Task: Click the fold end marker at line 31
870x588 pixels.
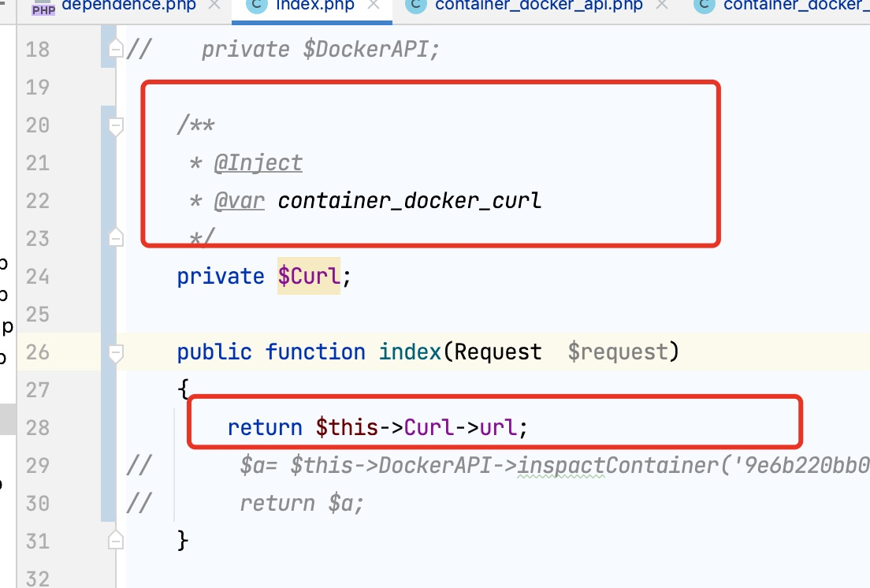Action: 115,540
